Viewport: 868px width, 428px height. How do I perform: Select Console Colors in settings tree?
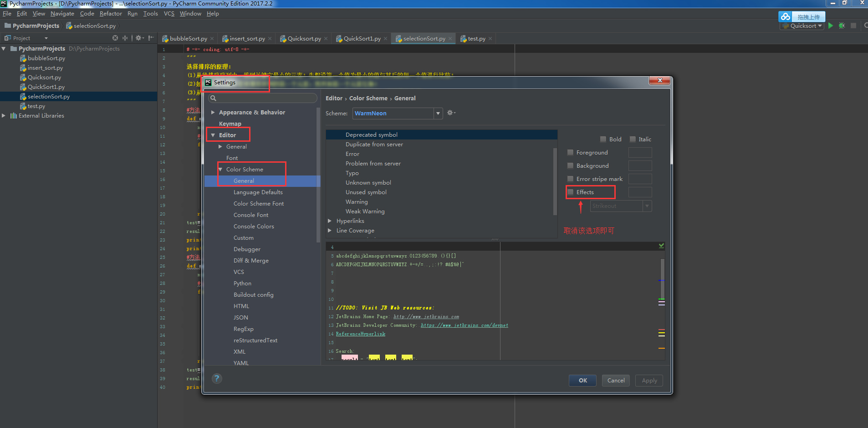pyautogui.click(x=254, y=227)
